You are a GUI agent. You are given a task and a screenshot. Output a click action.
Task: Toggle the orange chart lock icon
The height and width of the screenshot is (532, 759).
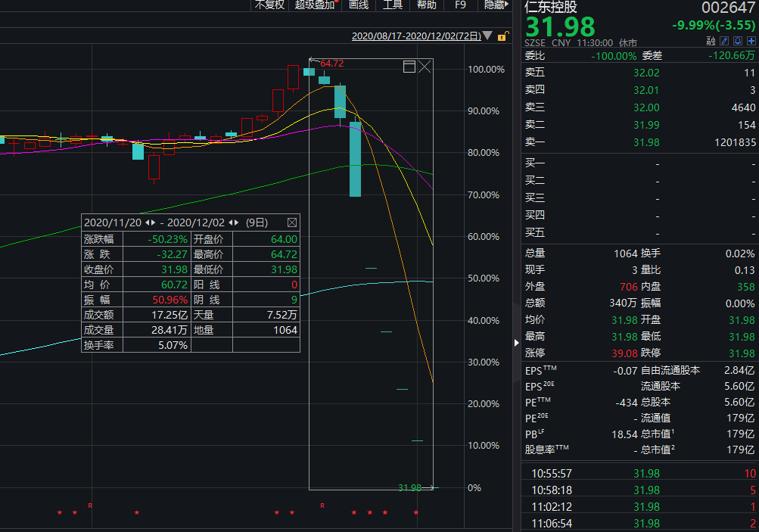coord(503,36)
